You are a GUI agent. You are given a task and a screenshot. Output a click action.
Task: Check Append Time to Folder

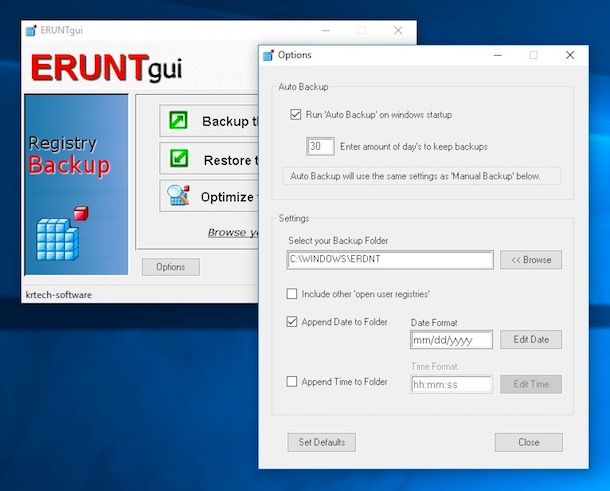(x=292, y=381)
